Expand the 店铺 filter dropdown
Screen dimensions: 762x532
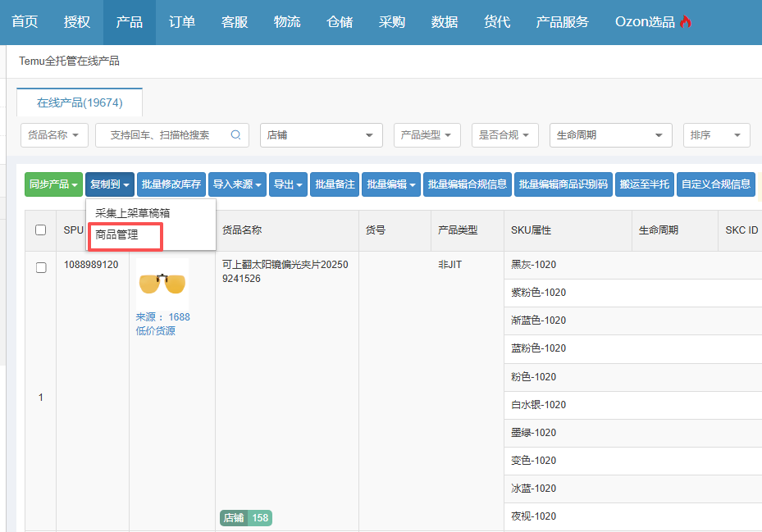321,135
